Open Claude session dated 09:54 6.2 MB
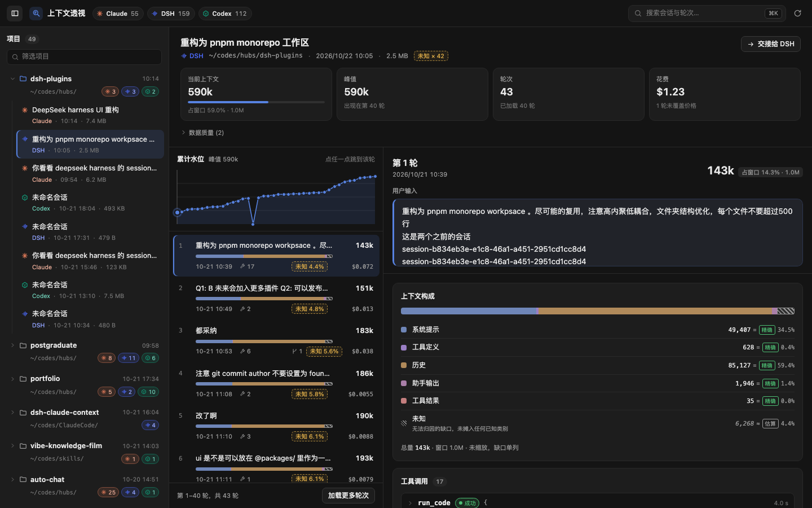Screen dimensions: 812x508 click(x=90, y=173)
